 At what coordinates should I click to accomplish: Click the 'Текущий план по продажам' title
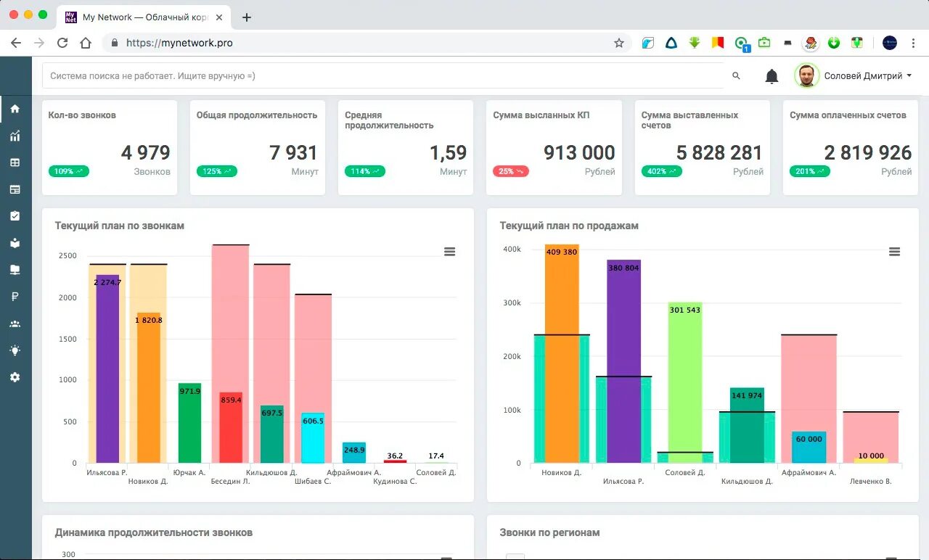pyautogui.click(x=569, y=226)
